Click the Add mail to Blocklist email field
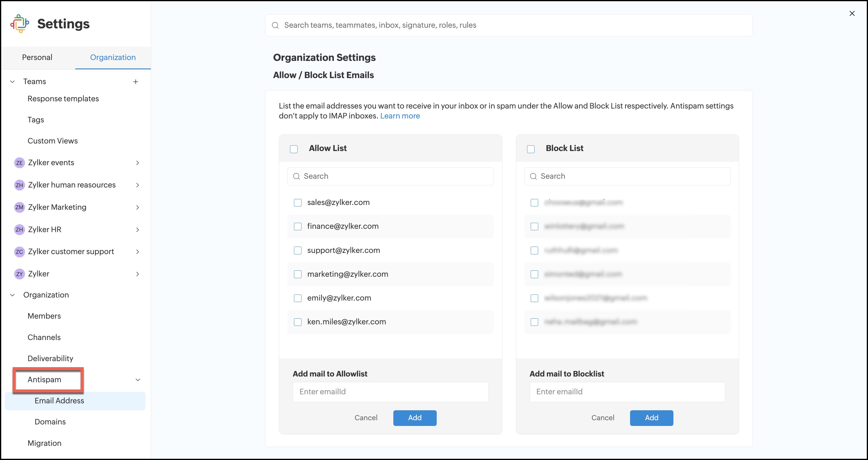 coord(627,392)
